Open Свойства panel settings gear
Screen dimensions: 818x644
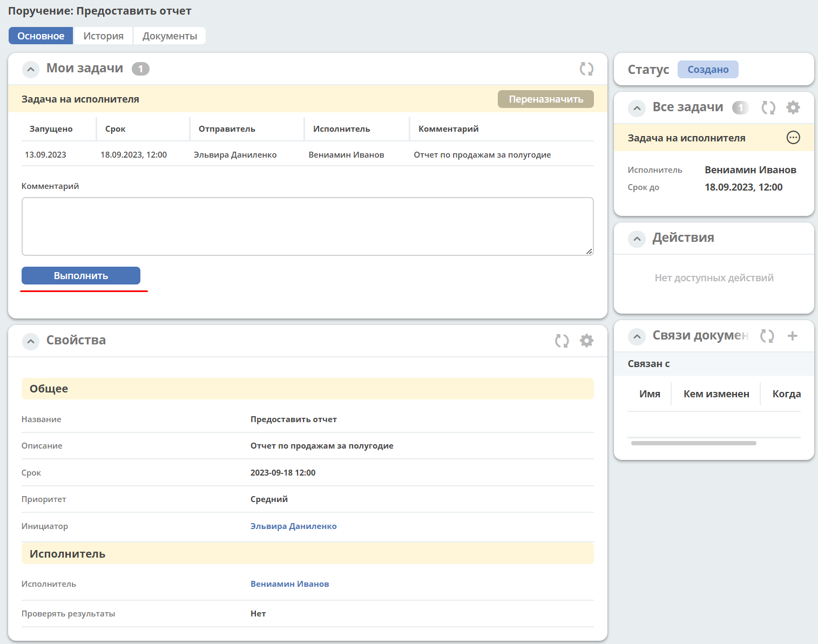[x=586, y=341]
